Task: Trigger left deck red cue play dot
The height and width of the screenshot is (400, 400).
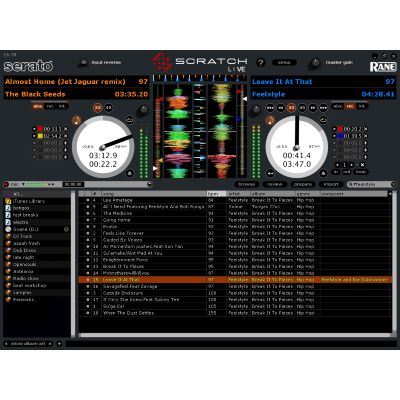Action: pos(34,129)
